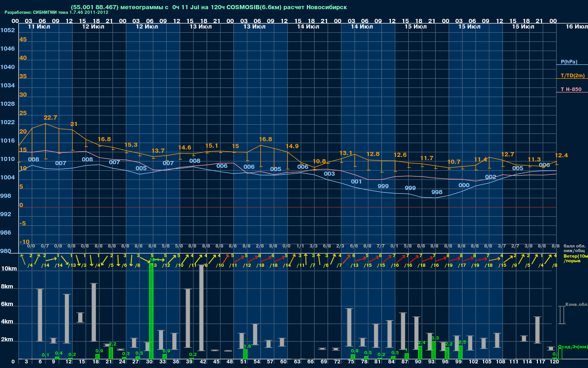Select the P(hPa) legend label

click(569, 62)
